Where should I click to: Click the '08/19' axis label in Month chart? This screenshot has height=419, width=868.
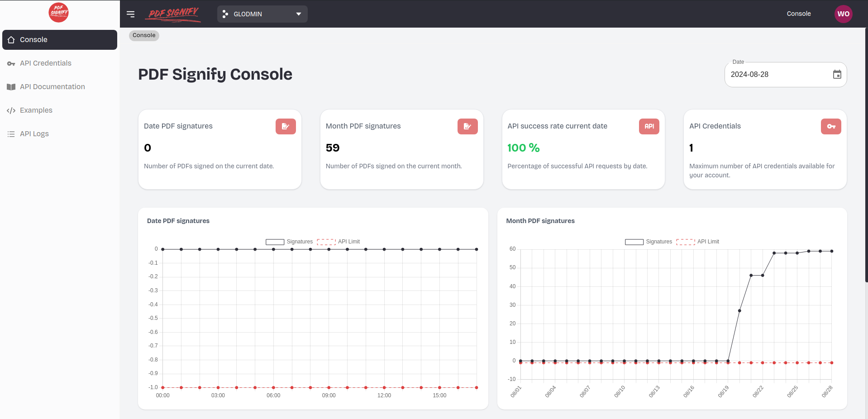coord(723,391)
